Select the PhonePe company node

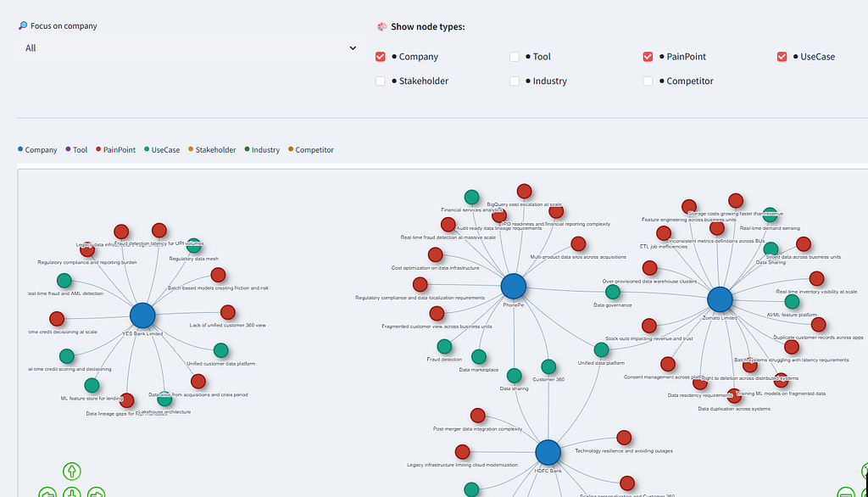click(x=513, y=287)
